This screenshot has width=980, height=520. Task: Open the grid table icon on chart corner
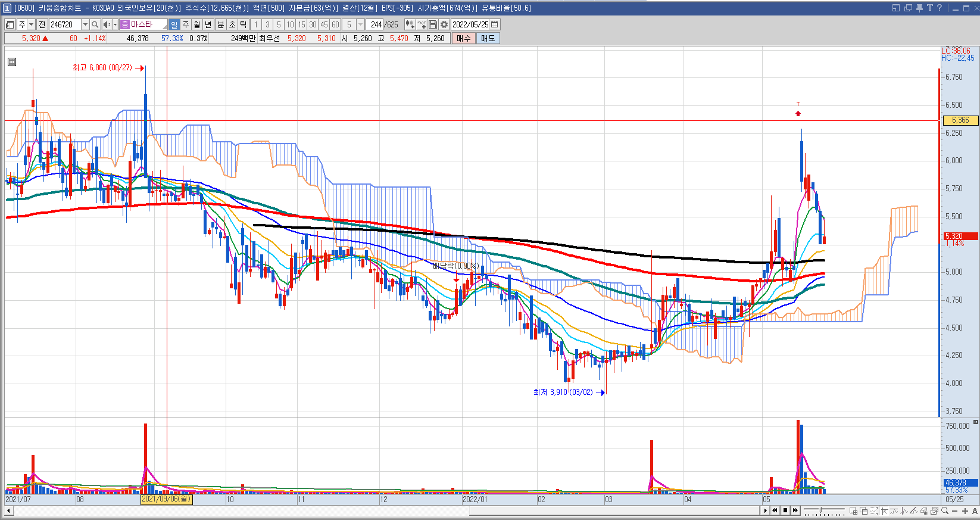(12, 61)
